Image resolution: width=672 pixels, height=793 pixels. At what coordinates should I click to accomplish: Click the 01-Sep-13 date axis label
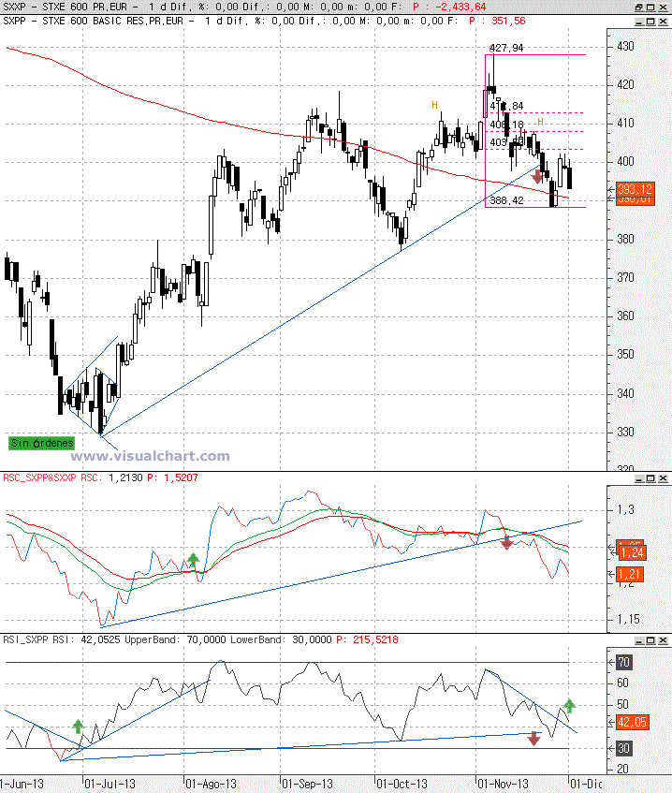307,785
